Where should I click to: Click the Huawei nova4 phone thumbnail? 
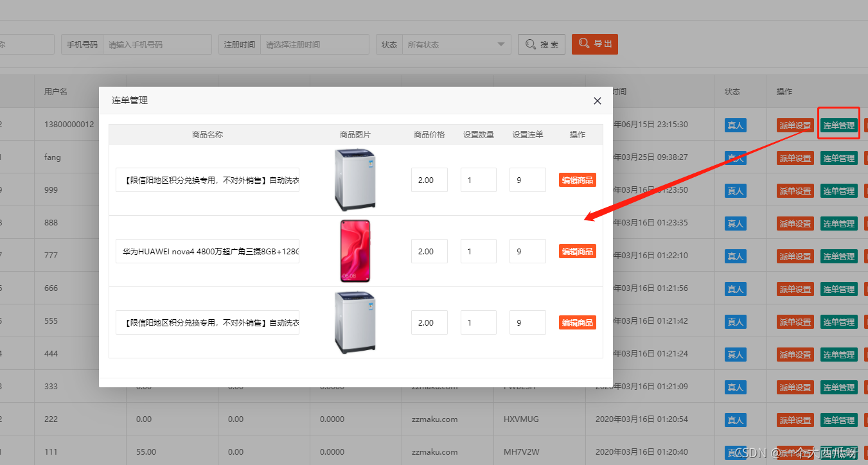click(x=355, y=251)
